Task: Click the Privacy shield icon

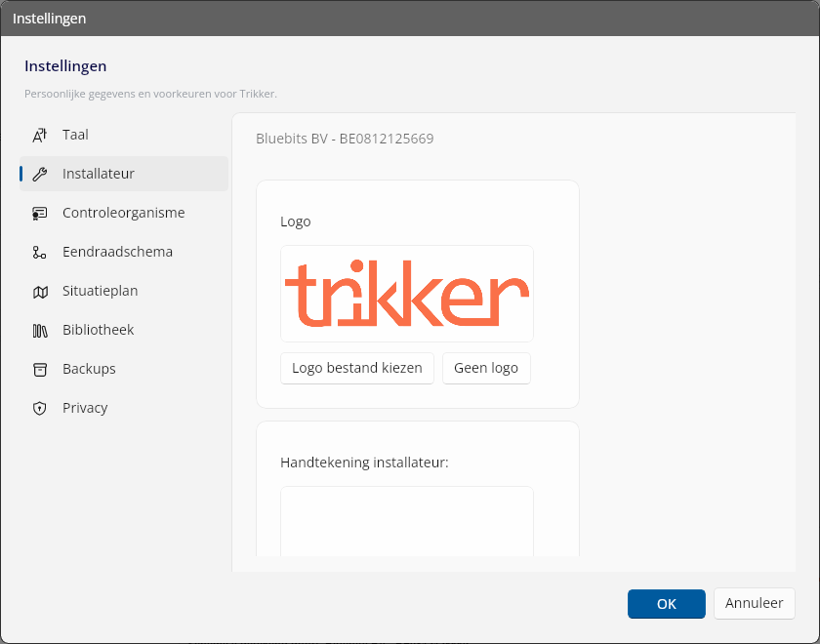Action: [40, 408]
